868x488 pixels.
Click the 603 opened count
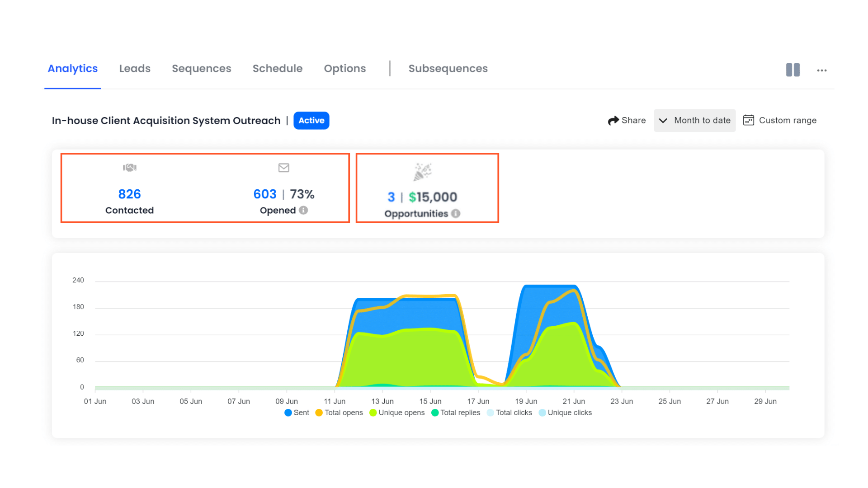265,194
